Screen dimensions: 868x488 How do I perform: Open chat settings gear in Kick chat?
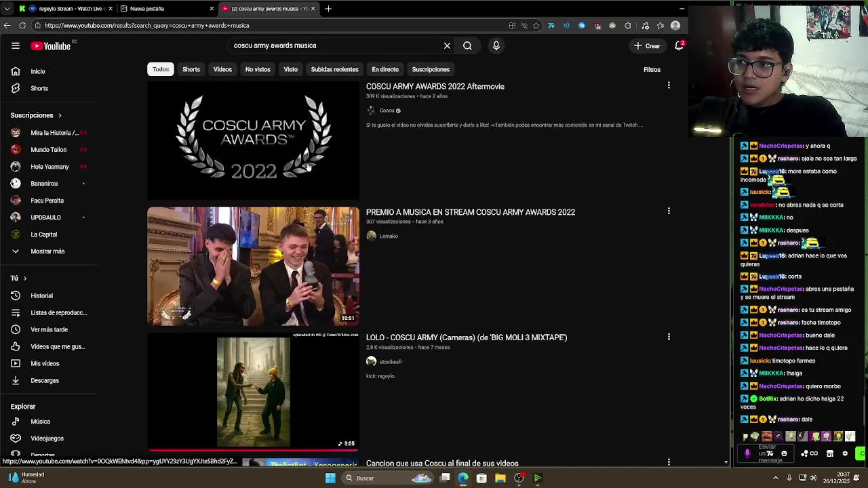click(x=845, y=453)
